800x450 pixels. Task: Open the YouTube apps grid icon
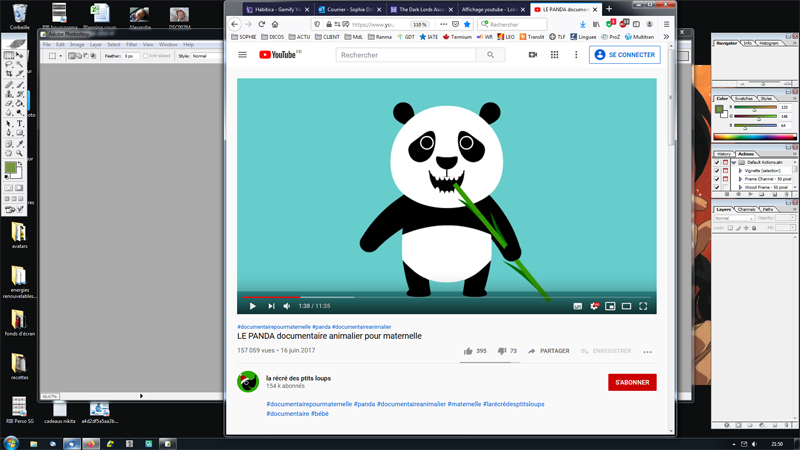tap(554, 55)
